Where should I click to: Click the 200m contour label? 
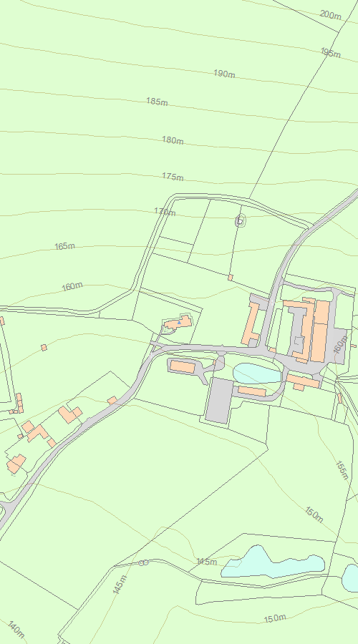point(331,15)
